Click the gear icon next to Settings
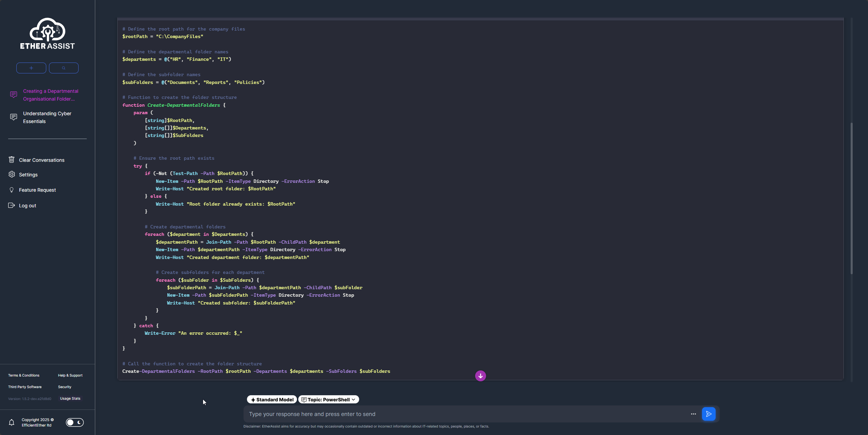 [12, 174]
